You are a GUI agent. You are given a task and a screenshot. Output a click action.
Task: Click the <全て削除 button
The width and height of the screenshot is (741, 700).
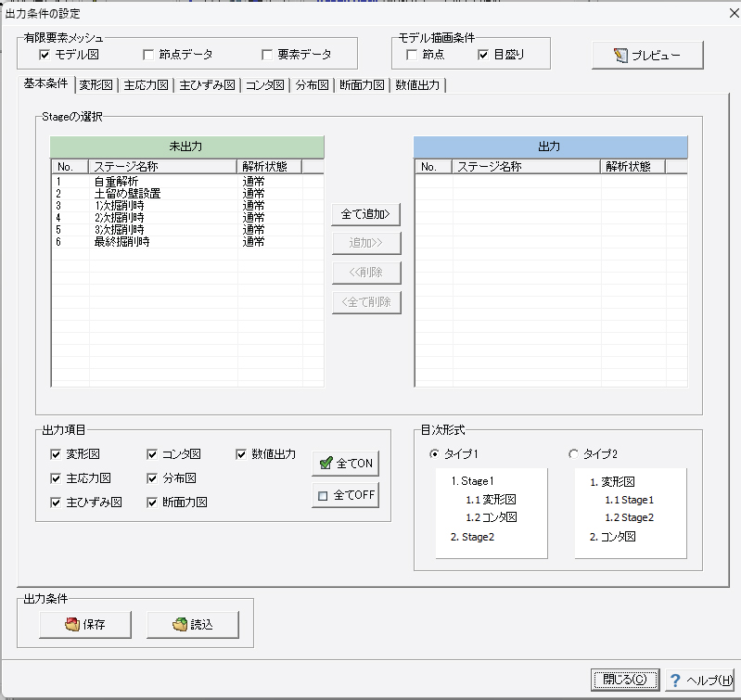coord(366,302)
